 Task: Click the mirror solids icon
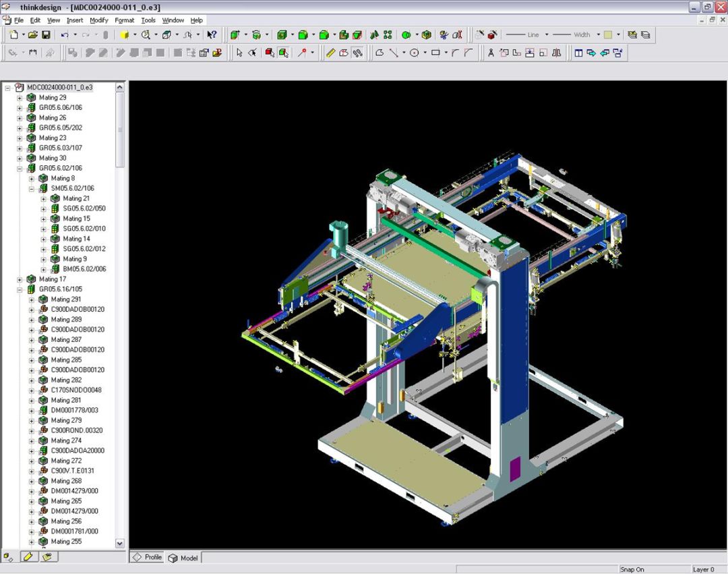(x=374, y=35)
